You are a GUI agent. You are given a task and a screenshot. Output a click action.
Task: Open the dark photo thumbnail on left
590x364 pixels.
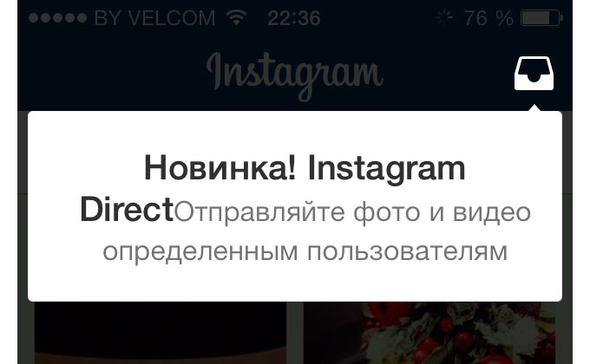click(x=161, y=333)
